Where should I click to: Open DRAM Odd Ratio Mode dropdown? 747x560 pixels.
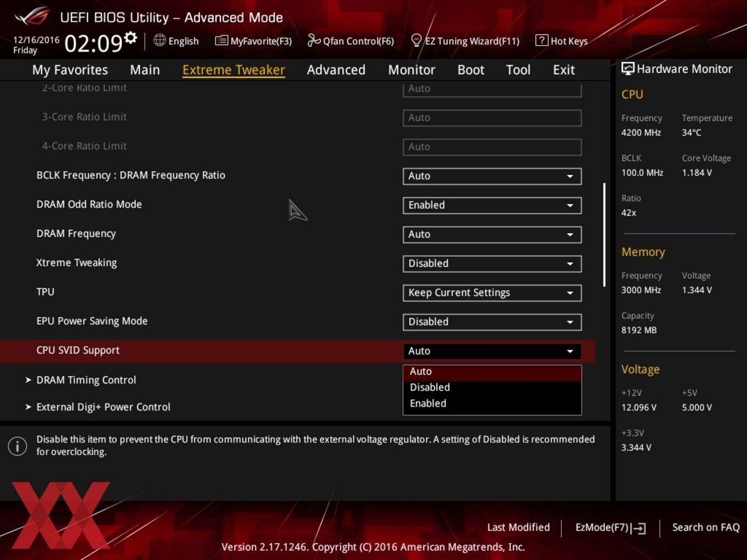click(492, 205)
